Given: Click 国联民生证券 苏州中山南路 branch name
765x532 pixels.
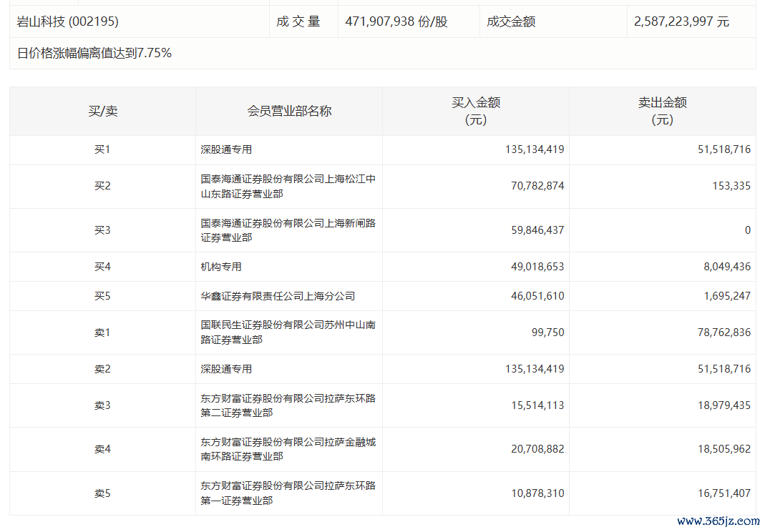Looking at the screenshot, I should pyautogui.click(x=288, y=332).
